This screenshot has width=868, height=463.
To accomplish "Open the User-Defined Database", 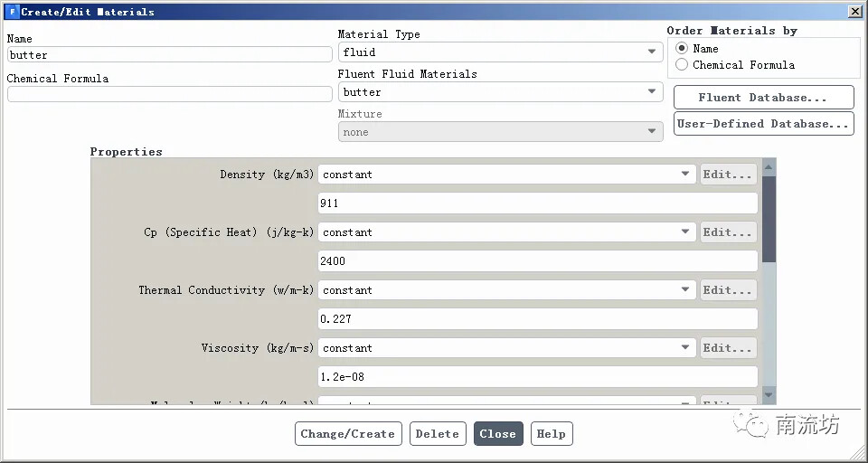I will click(x=763, y=124).
